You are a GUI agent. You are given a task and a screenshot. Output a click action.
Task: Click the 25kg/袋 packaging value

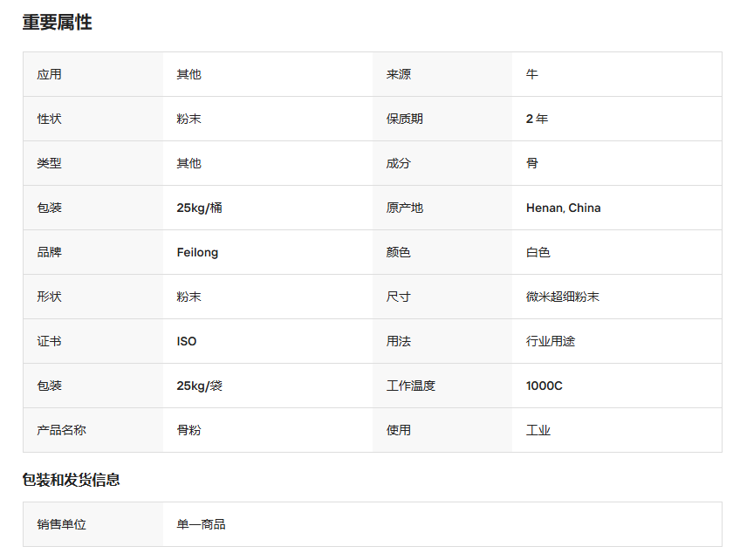coord(199,385)
